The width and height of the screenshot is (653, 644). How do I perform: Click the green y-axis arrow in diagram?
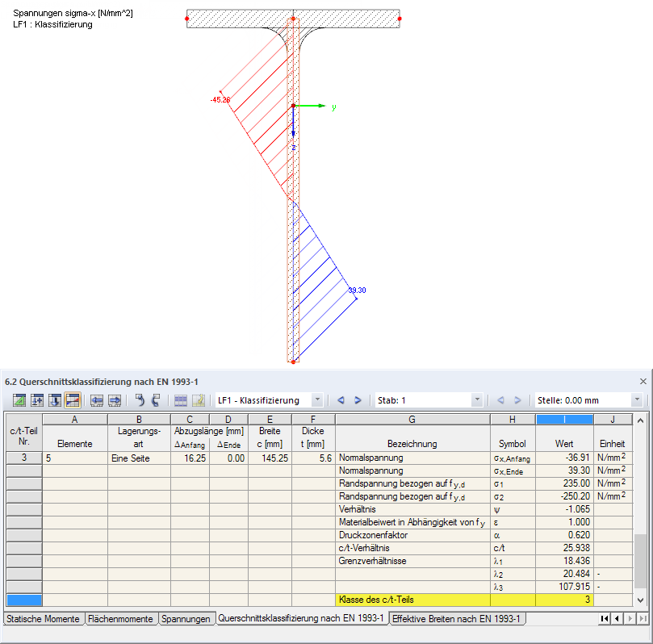(x=310, y=106)
